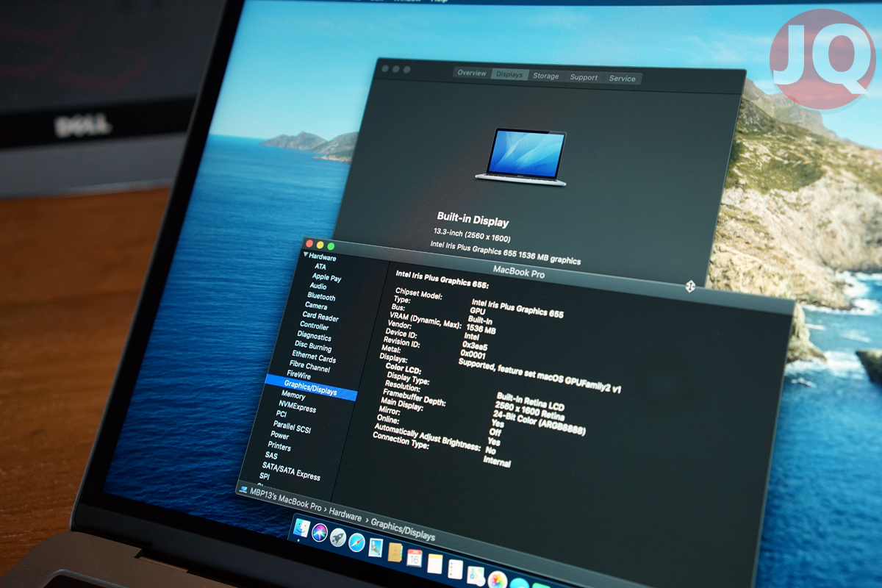Open the Photos pinwheel icon in Dock
Image resolution: width=882 pixels, height=588 pixels.
pyautogui.click(x=498, y=580)
